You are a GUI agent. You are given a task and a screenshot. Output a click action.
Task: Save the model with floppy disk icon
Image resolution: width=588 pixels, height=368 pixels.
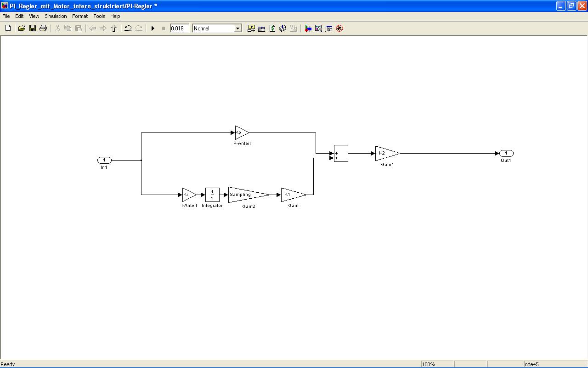click(33, 29)
